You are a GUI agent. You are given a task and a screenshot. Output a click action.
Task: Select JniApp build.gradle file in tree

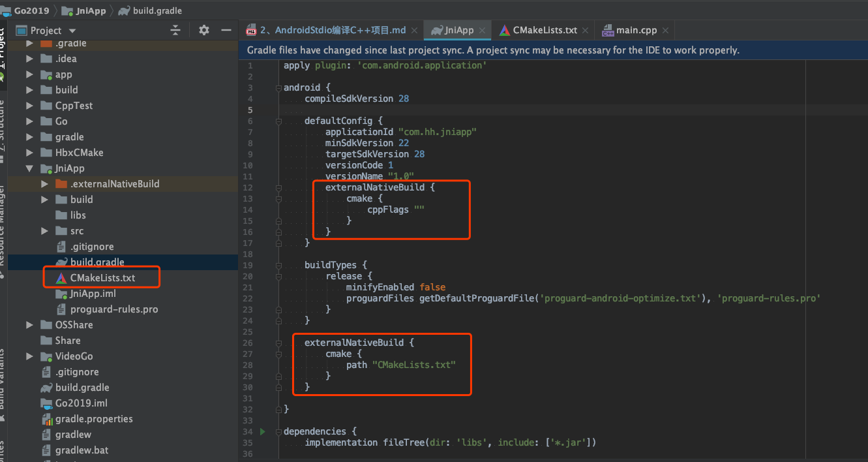[98, 262]
